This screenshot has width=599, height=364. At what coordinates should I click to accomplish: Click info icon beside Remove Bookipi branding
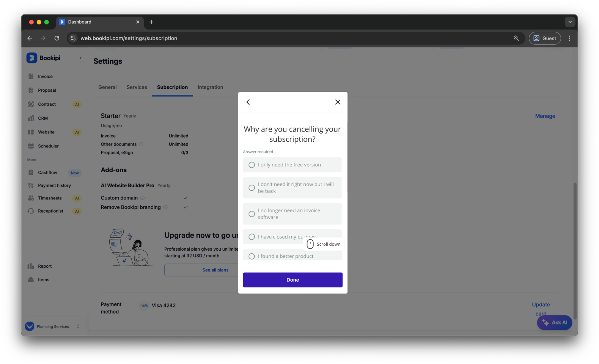(165, 207)
